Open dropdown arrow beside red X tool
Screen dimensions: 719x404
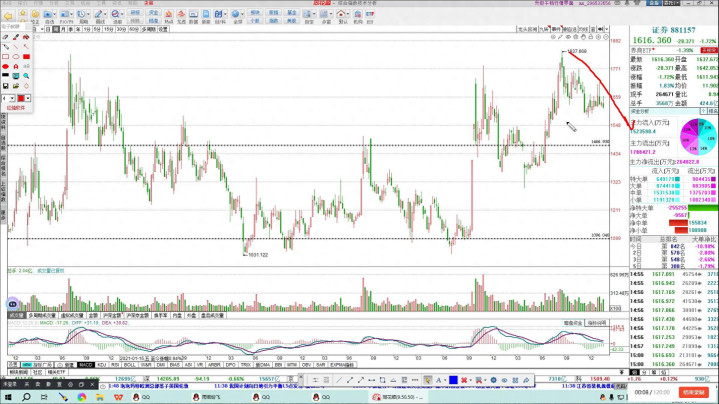click(471, 380)
